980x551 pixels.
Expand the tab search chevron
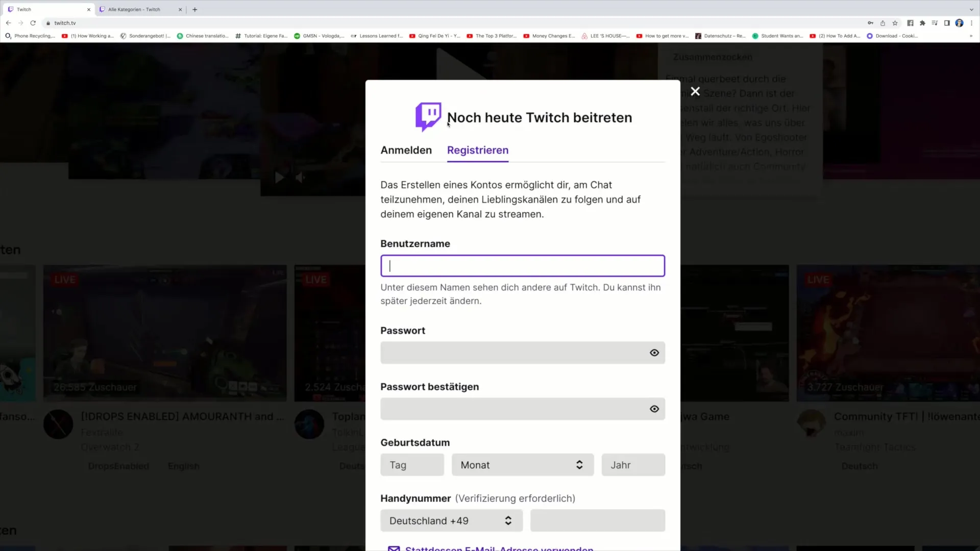(x=971, y=9)
